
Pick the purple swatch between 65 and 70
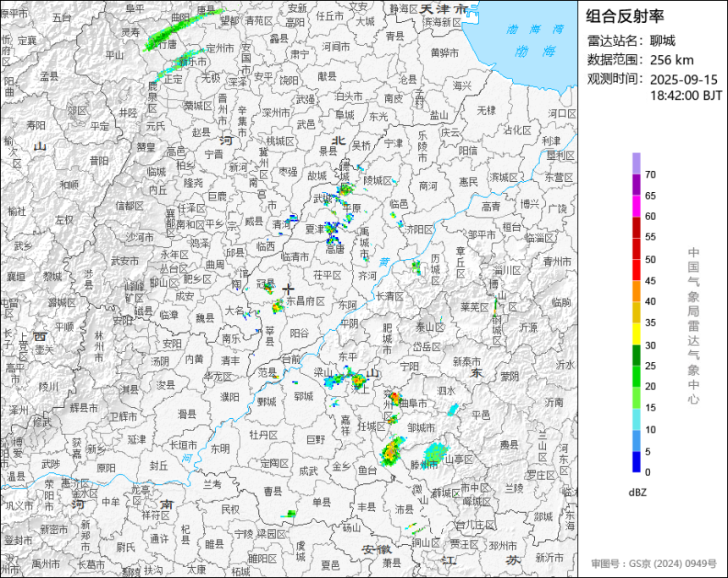click(636, 184)
